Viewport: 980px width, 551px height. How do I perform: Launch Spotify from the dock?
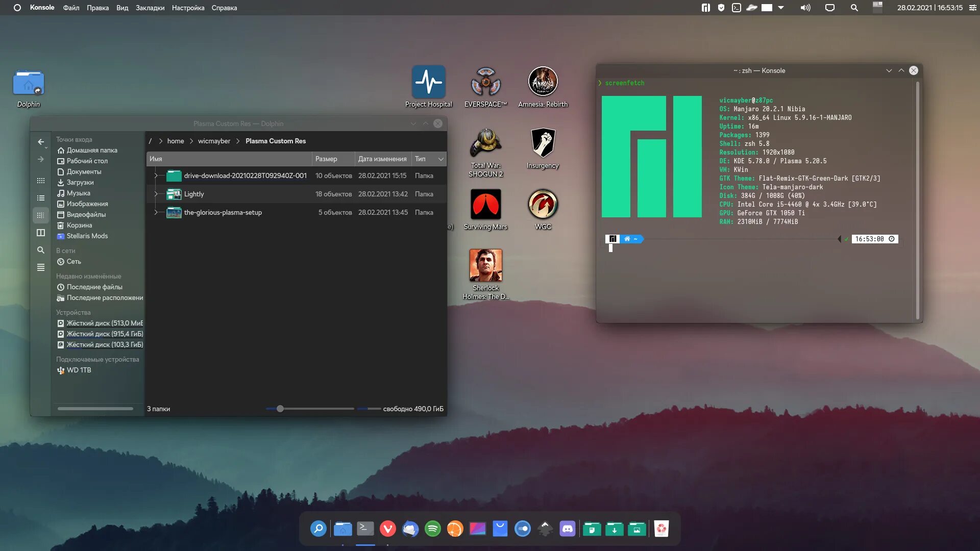(x=433, y=529)
